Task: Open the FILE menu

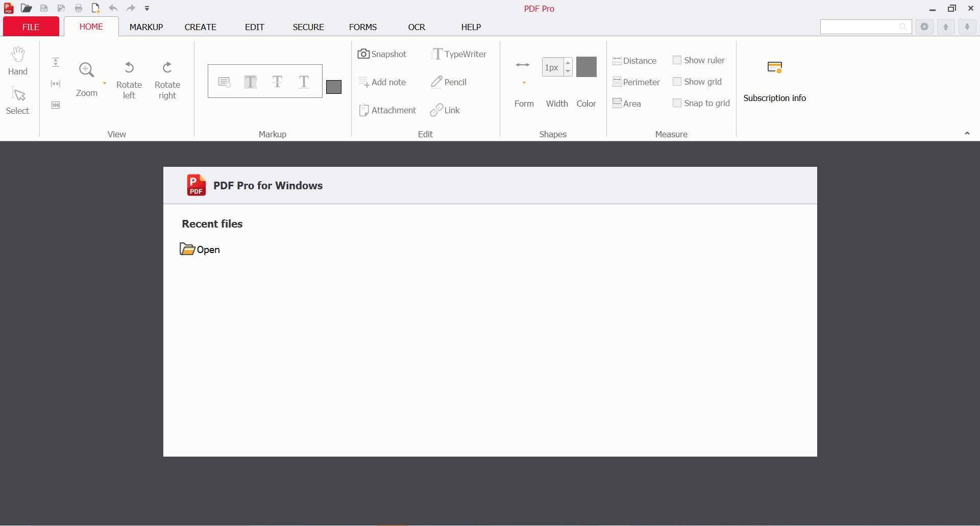Action: 31,27
